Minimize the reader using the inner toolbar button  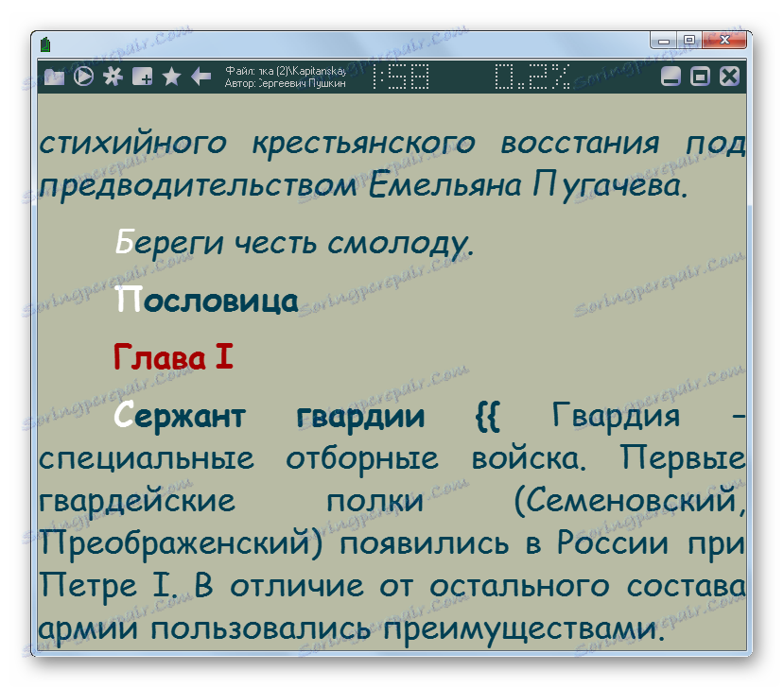pyautogui.click(x=671, y=77)
